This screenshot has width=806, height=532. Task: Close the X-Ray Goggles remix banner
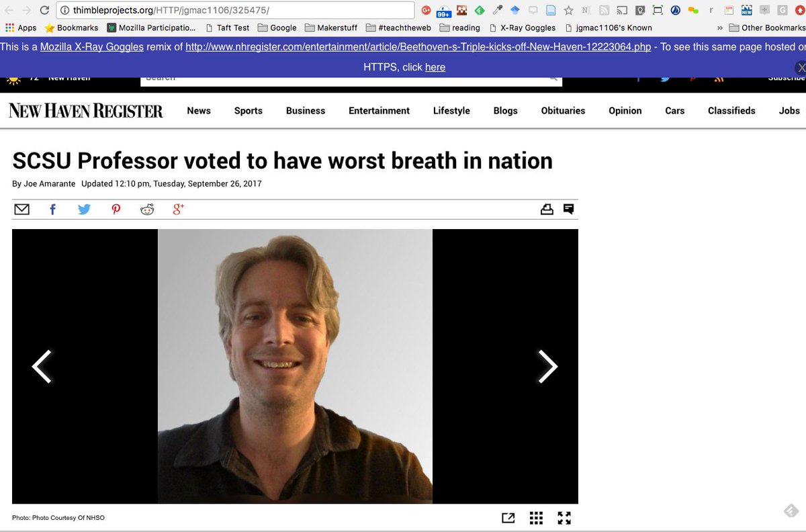point(801,67)
